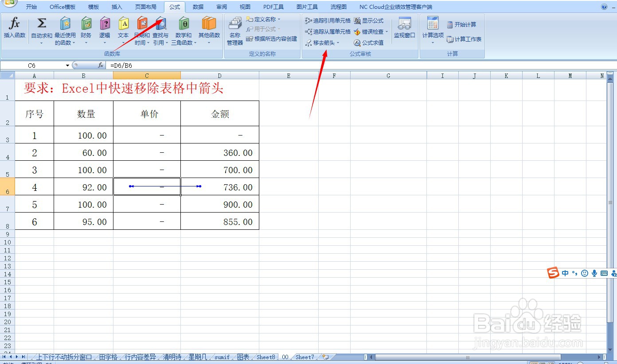Select the cell containing 736.00
The height and width of the screenshot is (364, 617).
[220, 186]
